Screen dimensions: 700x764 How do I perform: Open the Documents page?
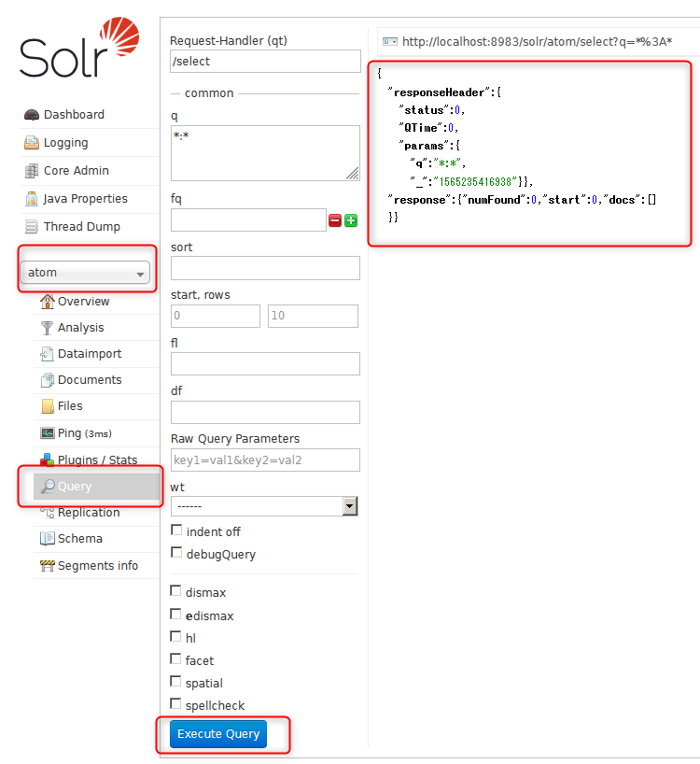(x=90, y=380)
